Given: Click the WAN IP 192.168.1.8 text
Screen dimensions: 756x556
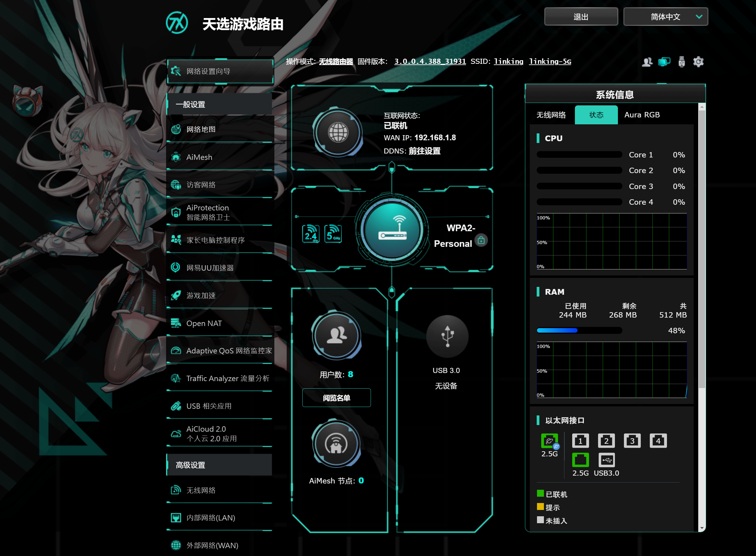Looking at the screenshot, I should [x=435, y=138].
